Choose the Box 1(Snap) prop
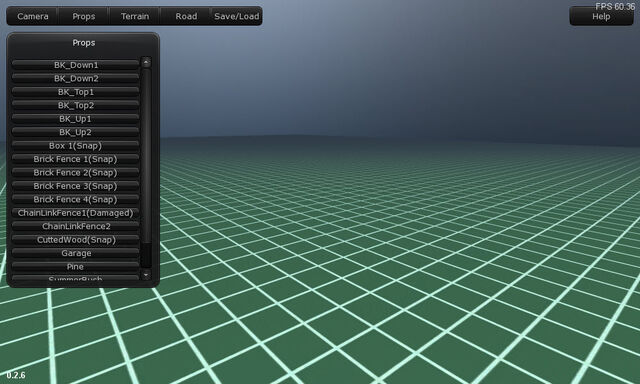Image resolution: width=640 pixels, height=384 pixels. point(76,146)
